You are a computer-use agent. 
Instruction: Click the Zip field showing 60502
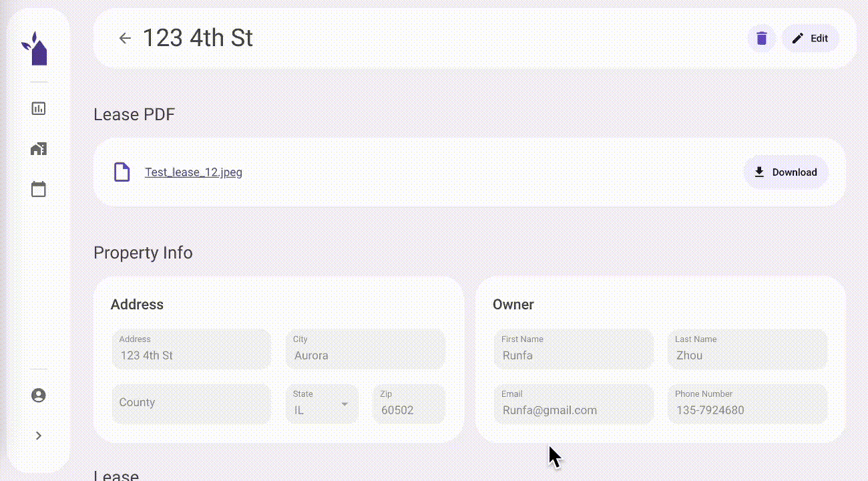pyautogui.click(x=409, y=404)
